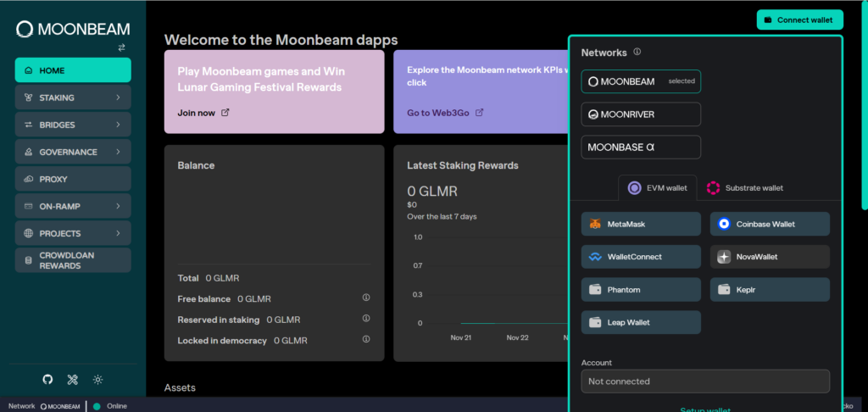
Task: Click the sidebar collapse arrows icon
Action: tap(121, 47)
